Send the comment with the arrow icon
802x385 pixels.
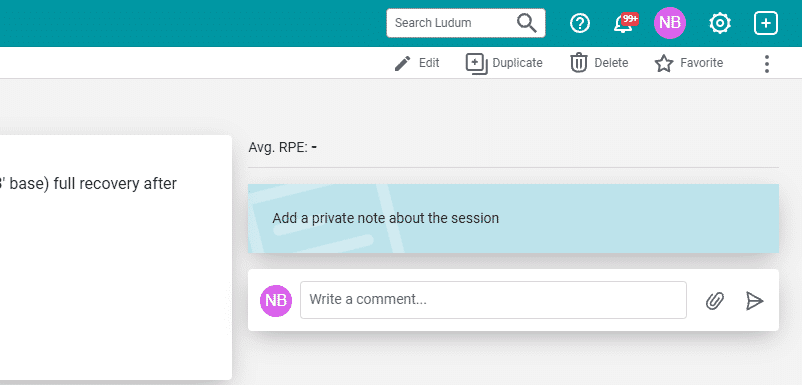pyautogui.click(x=754, y=301)
